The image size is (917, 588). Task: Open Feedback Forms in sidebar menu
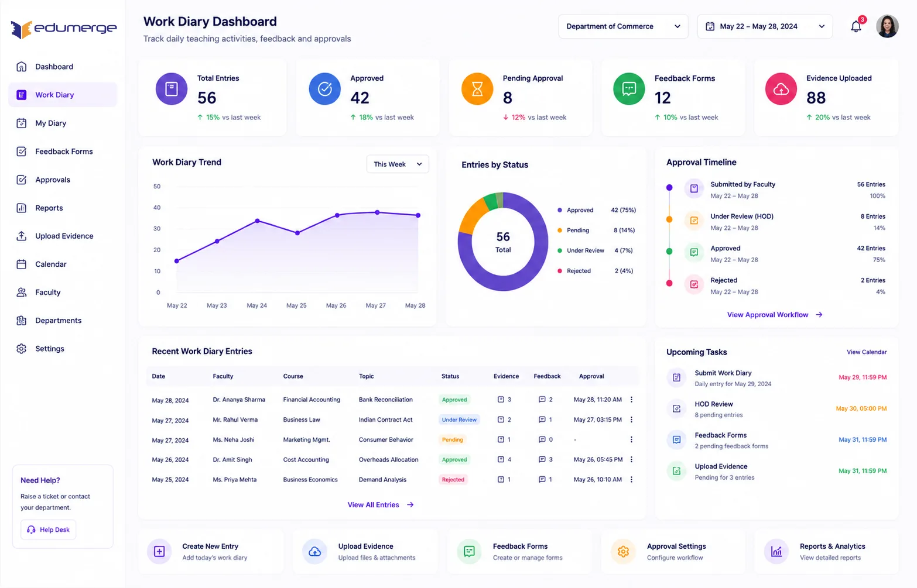pos(63,152)
